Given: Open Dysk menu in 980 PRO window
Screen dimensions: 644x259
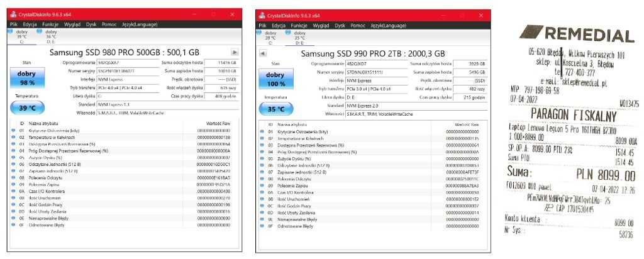Looking at the screenshot, I should tap(91, 25).
